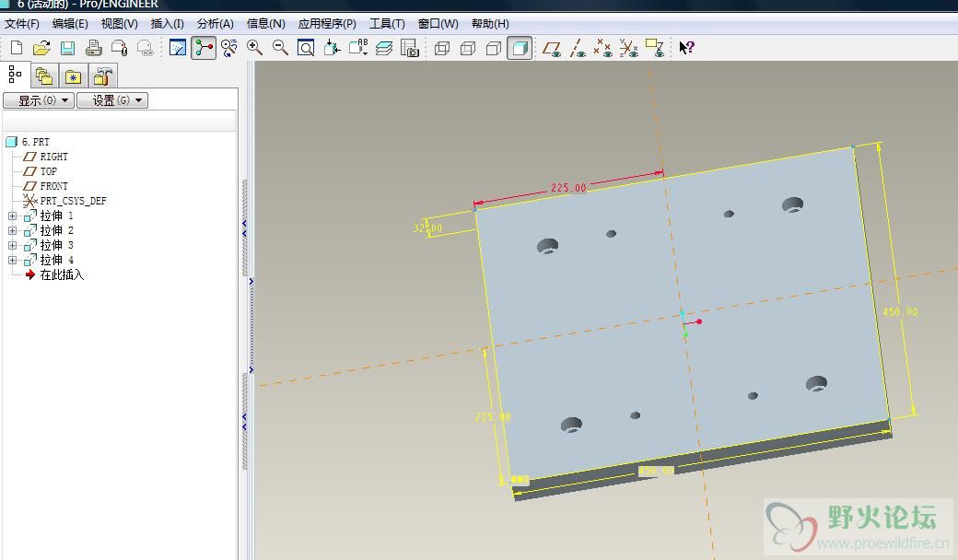Open the Connections tab with hammer icon
958x560 pixels.
point(102,76)
